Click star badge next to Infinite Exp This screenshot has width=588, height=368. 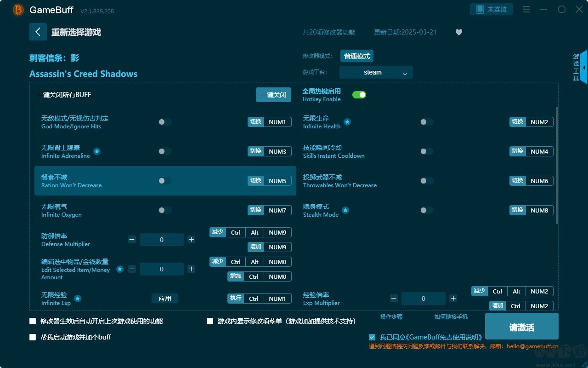tap(78, 299)
